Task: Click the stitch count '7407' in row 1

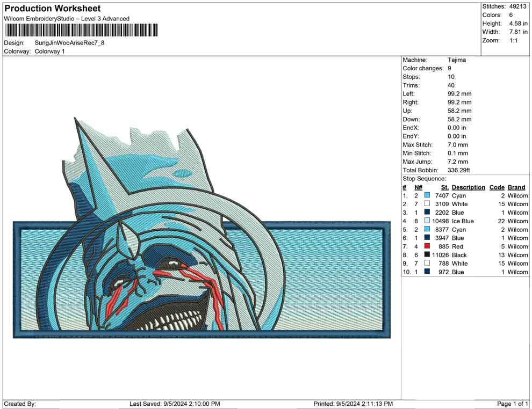Action: coord(442,195)
